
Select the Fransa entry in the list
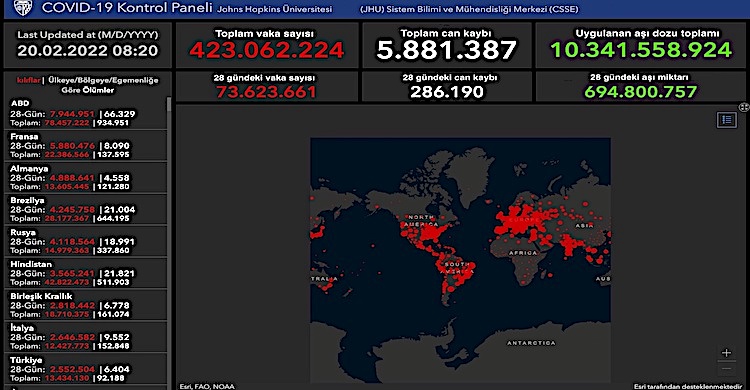86,145
